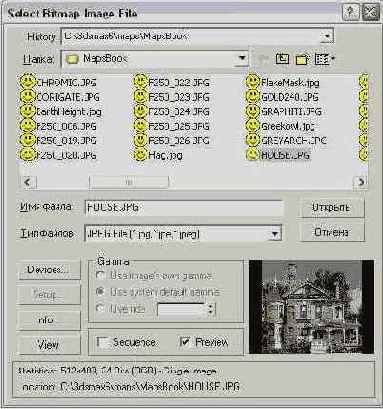Image resolution: width=383 pixels, height=409 pixels.
Task: Click the help question mark button
Action: click(x=350, y=13)
